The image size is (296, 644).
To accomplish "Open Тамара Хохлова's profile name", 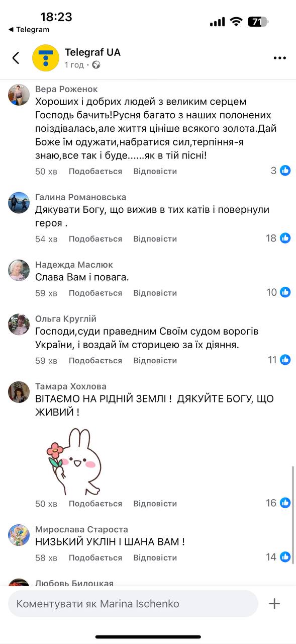I will pos(71,386).
